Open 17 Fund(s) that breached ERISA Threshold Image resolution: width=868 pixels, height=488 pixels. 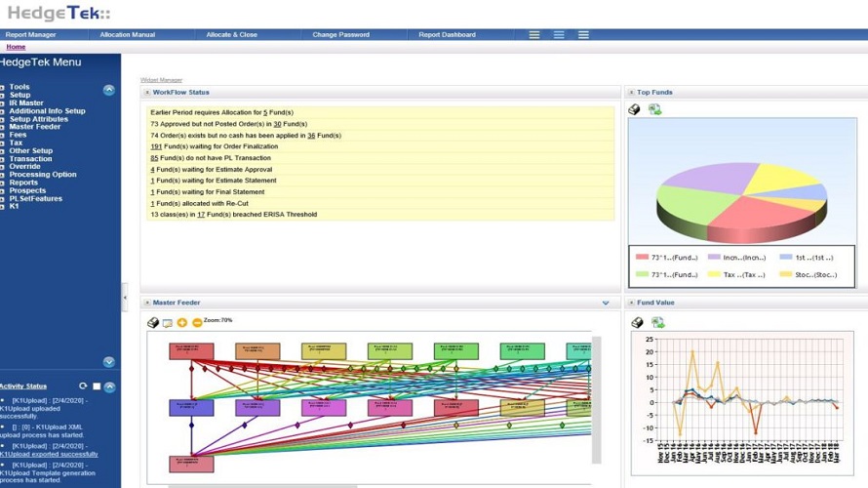point(201,215)
